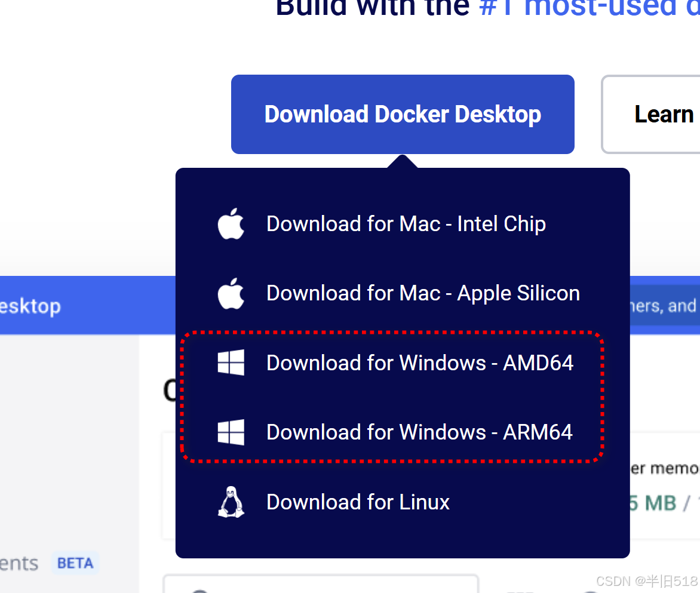Screen dimensions: 700x593
Task: Click the Apple logo beside Apple Silicon option
Action: tap(231, 293)
